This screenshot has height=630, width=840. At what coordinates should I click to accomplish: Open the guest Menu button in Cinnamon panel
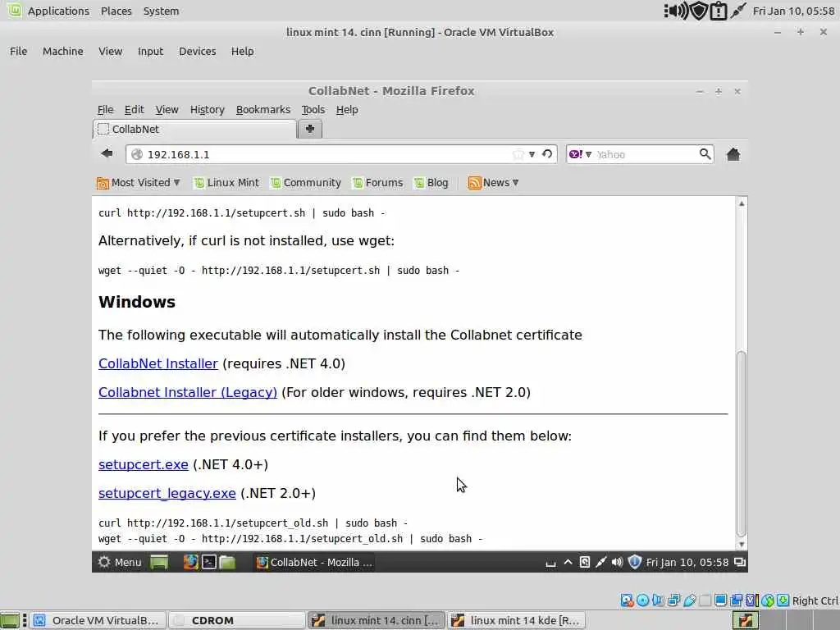120,562
